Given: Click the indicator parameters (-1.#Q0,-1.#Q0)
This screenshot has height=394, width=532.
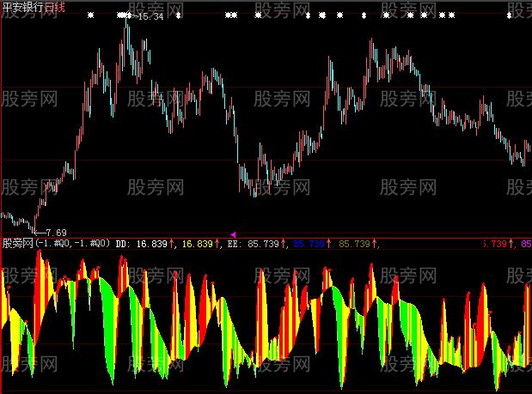Looking at the screenshot, I should point(72,244).
